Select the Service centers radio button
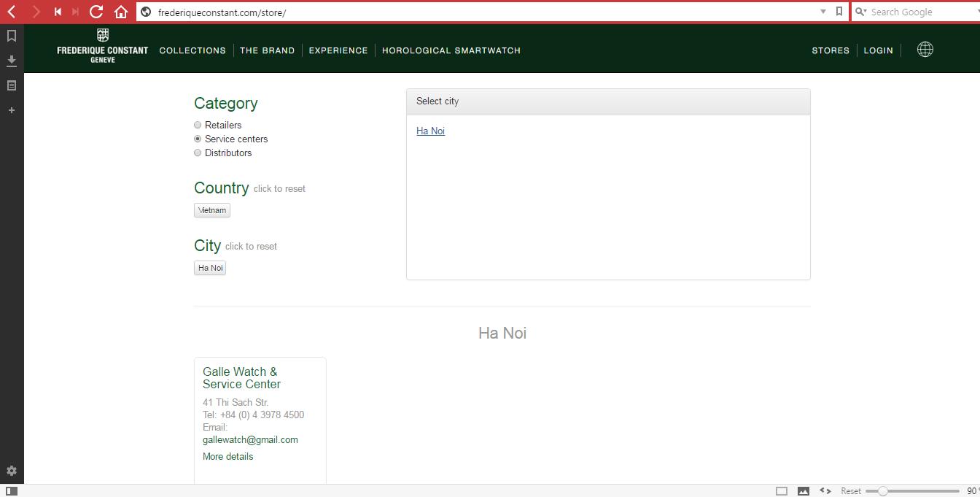Screen dimensions: 980x497 click(198, 139)
